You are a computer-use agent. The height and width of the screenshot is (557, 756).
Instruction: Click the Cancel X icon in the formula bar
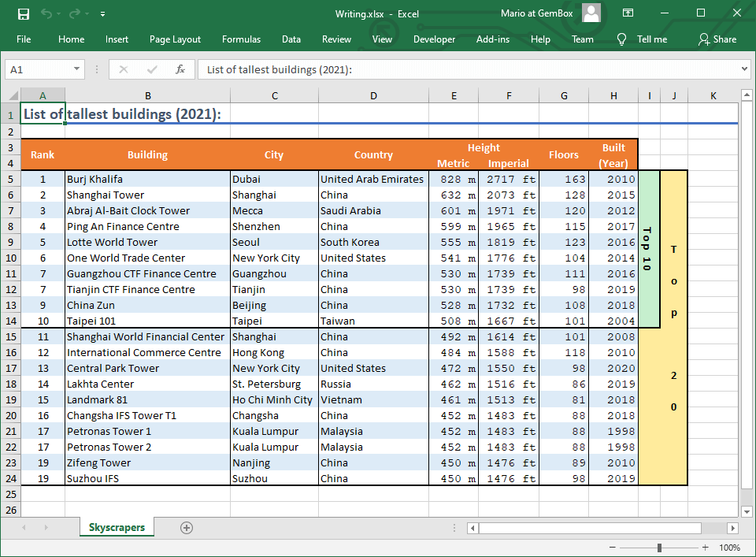coord(123,69)
